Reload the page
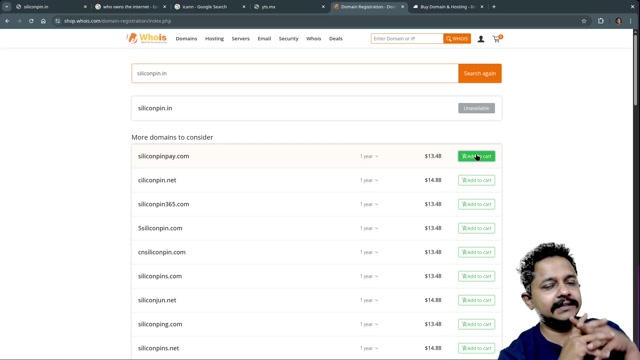Image resolution: width=640 pixels, height=360 pixels. pyautogui.click(x=31, y=21)
